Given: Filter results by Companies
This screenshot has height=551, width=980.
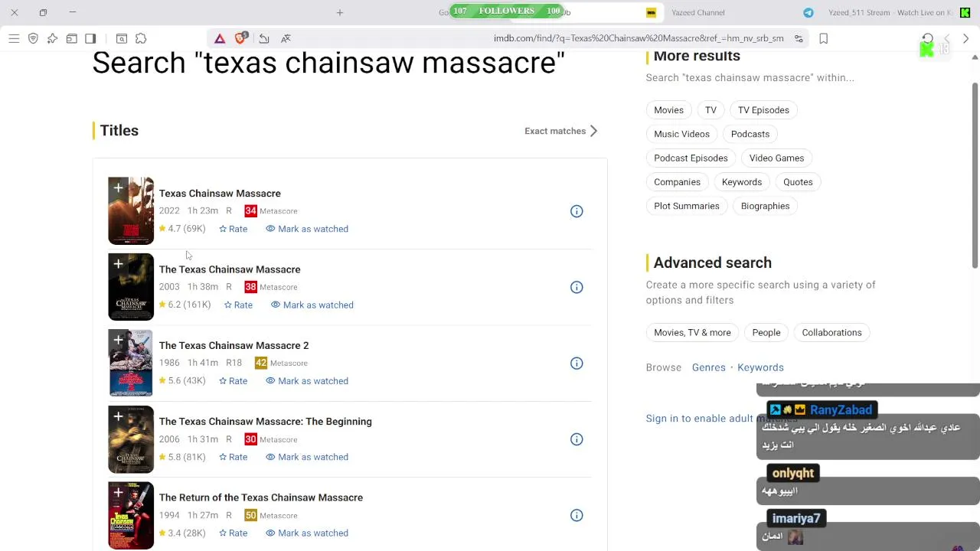Looking at the screenshot, I should click(x=677, y=182).
